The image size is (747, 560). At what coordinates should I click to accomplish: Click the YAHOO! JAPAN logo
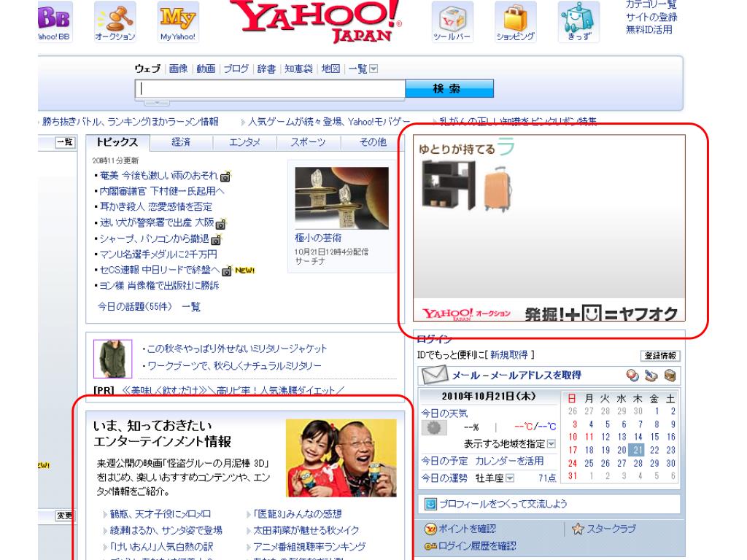tap(316, 20)
